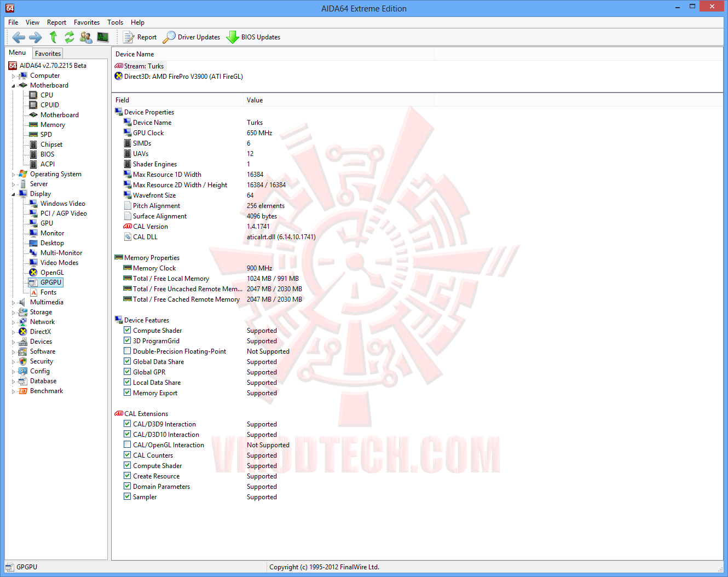The width and height of the screenshot is (728, 577).
Task: Select the Security tree item
Action: 42,361
